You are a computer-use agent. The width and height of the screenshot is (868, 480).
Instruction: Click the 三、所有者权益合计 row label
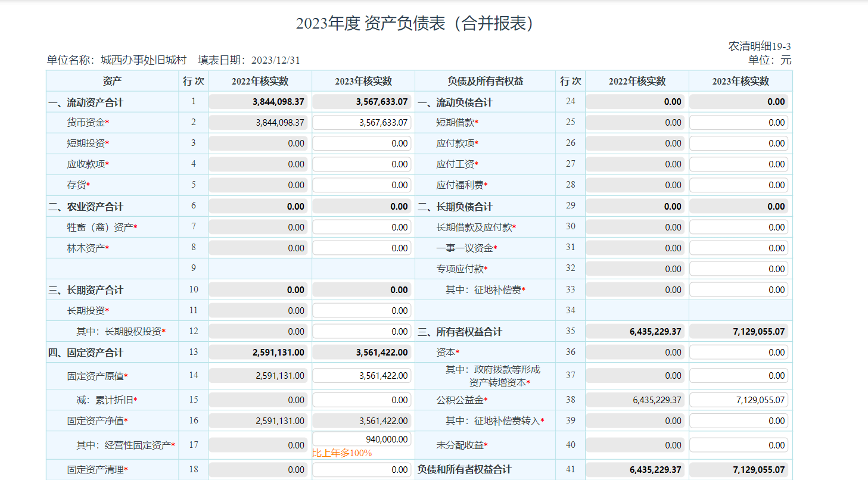pyautogui.click(x=460, y=332)
